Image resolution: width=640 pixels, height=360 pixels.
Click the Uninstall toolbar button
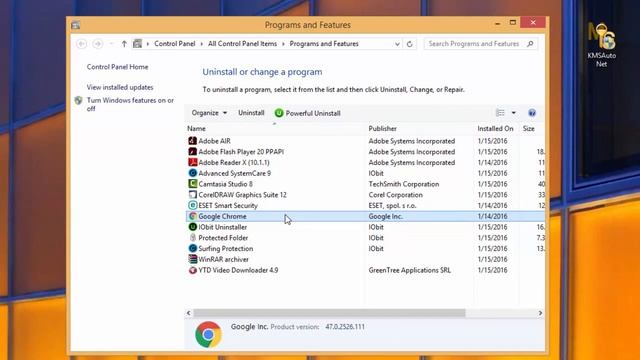tap(251, 113)
